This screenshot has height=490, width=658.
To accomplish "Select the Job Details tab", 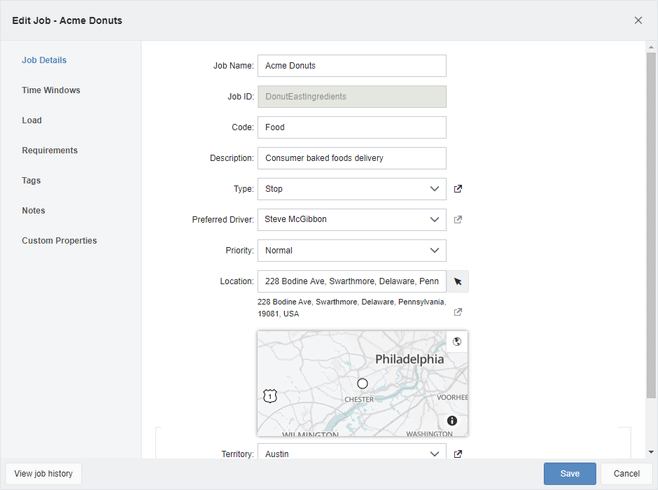I will pyautogui.click(x=44, y=60).
